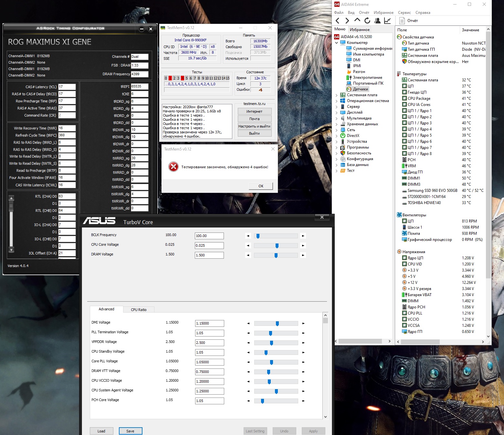Click Save in TurboV Core
This screenshot has height=435, width=504.
pos(130,431)
